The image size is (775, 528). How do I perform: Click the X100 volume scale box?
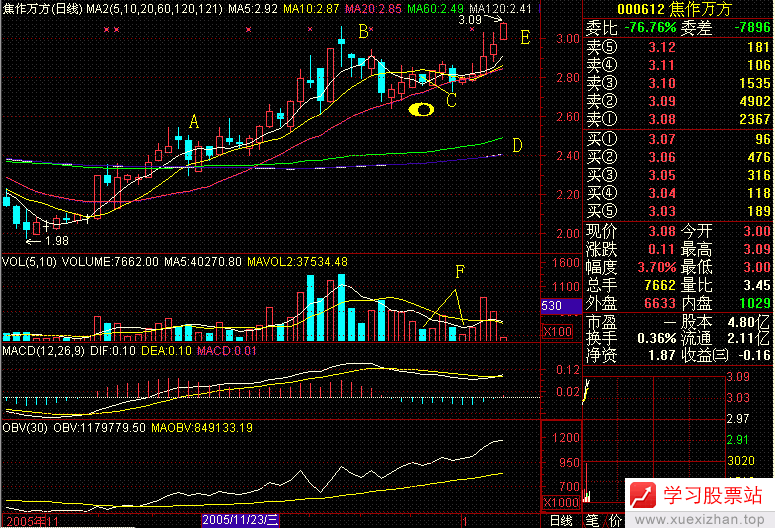tap(558, 332)
